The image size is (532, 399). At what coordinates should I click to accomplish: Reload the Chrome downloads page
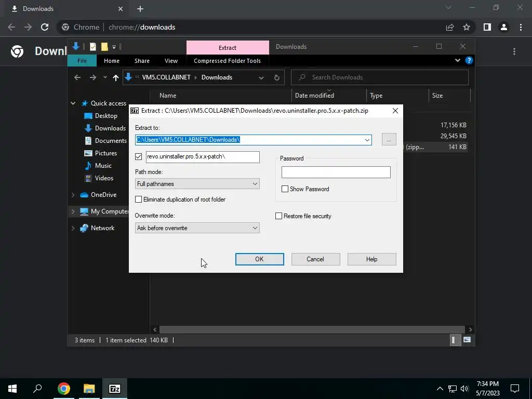(45, 27)
